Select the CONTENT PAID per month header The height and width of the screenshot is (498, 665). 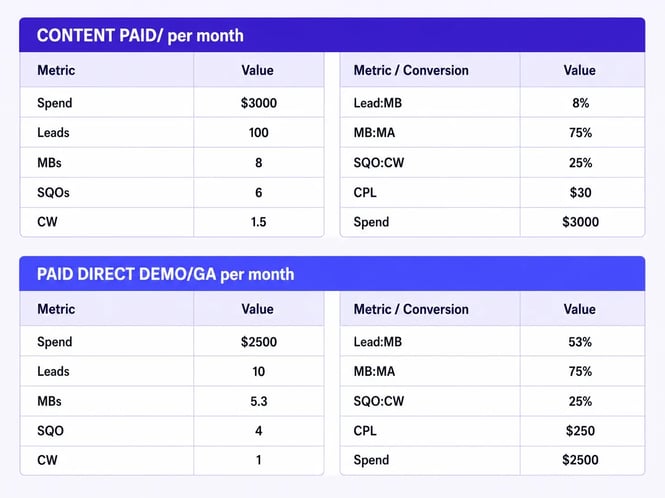point(140,36)
